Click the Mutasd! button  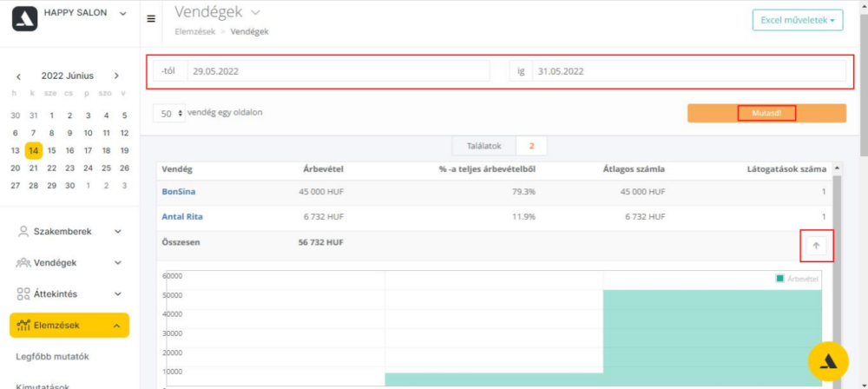pos(766,113)
